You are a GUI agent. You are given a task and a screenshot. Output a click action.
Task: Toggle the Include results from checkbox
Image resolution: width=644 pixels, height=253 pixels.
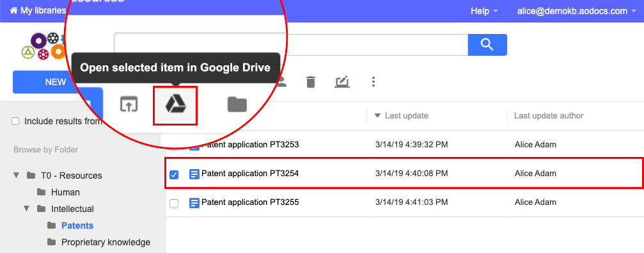[x=15, y=121]
